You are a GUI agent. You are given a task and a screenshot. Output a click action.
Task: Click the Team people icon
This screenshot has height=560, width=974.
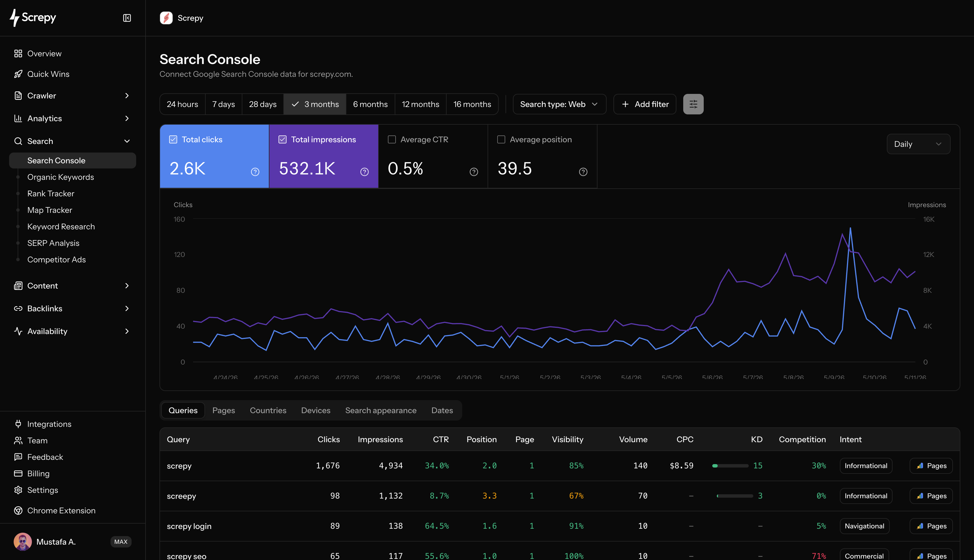tap(18, 440)
